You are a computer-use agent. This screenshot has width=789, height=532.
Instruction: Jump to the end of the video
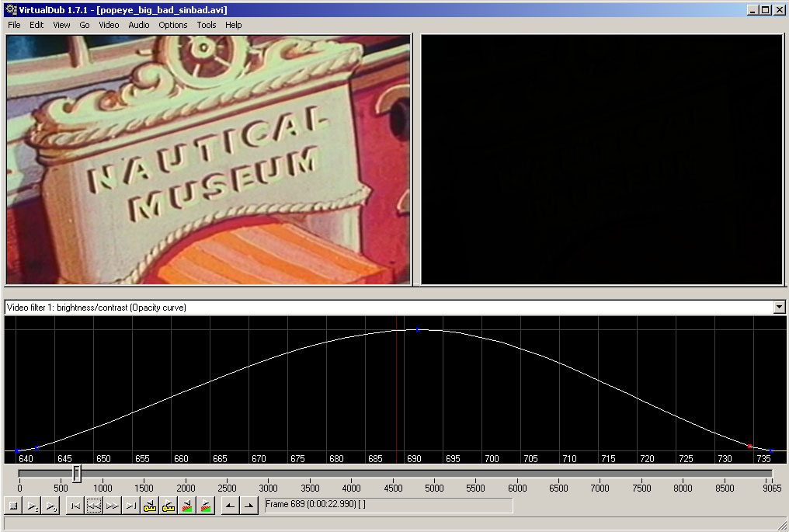(131, 506)
